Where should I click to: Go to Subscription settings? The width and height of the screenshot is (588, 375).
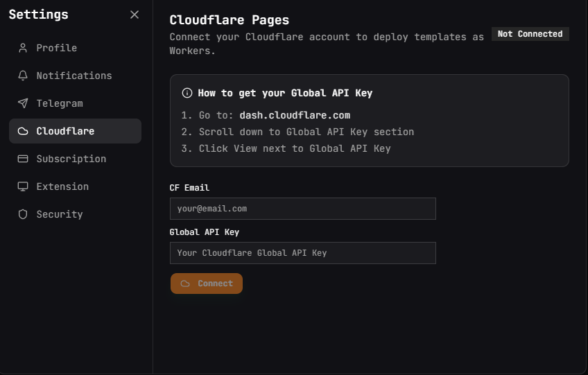point(75,159)
